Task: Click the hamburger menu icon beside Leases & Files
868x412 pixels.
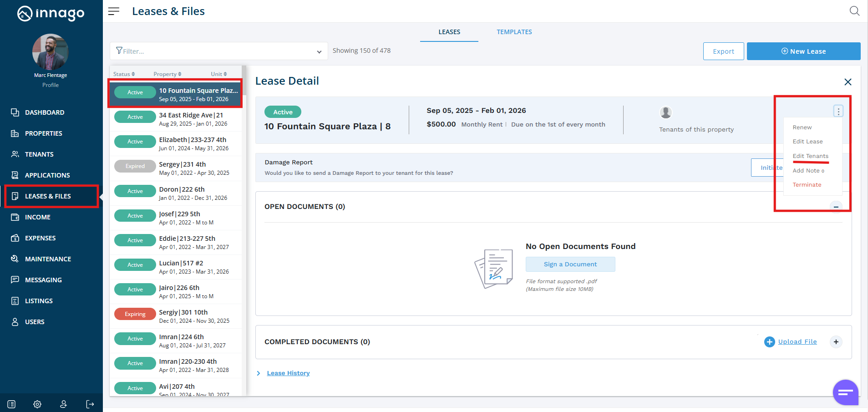Action: [x=114, y=11]
